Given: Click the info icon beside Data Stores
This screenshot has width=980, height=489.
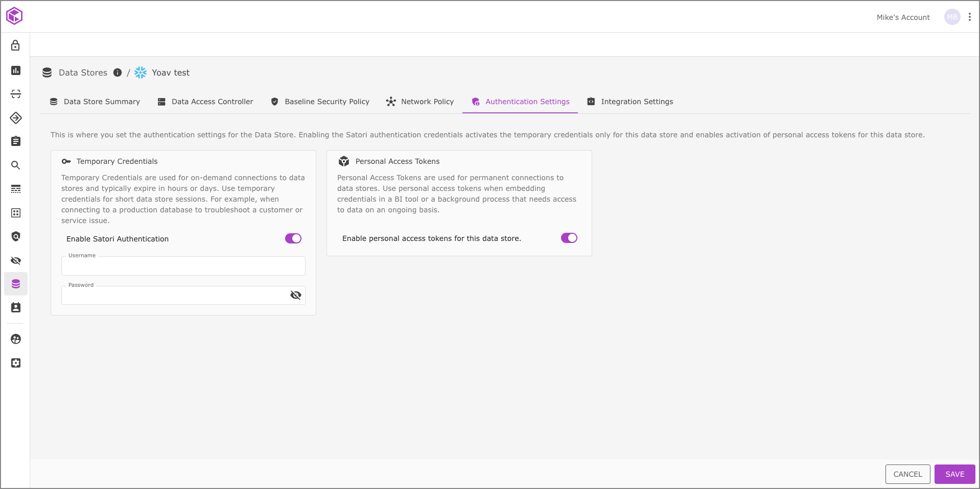Looking at the screenshot, I should pyautogui.click(x=118, y=72).
